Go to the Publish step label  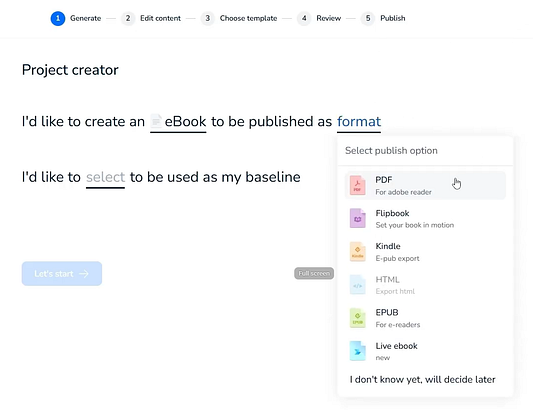[393, 18]
